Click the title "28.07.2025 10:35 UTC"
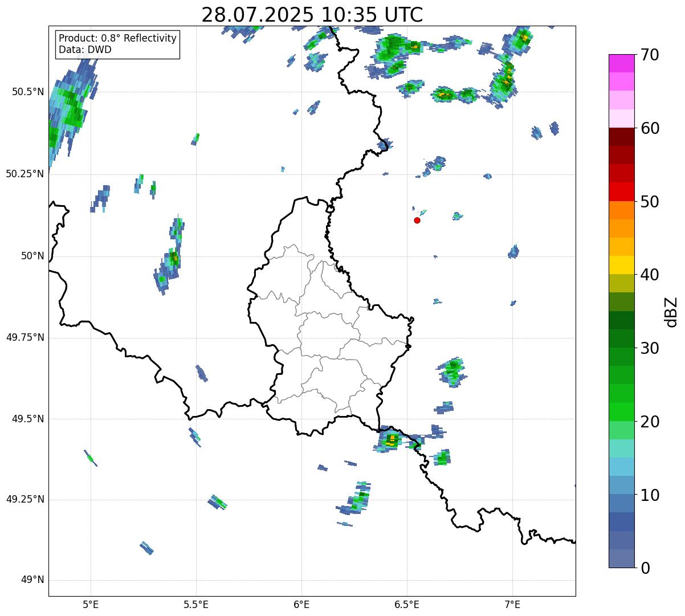 (x=312, y=14)
